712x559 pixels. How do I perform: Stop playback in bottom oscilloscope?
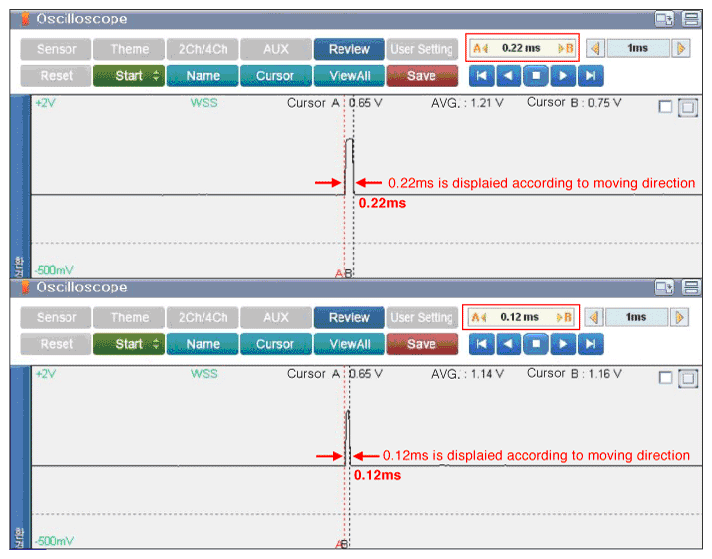click(536, 344)
